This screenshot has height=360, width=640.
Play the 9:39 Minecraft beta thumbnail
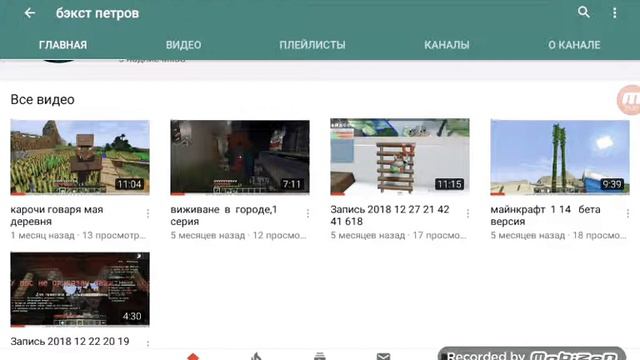[x=560, y=157]
